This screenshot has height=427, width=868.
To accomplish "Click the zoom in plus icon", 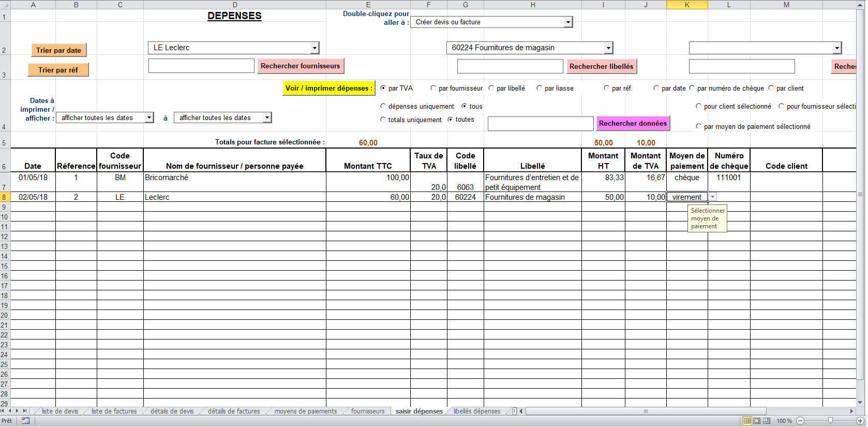I will [x=860, y=421].
